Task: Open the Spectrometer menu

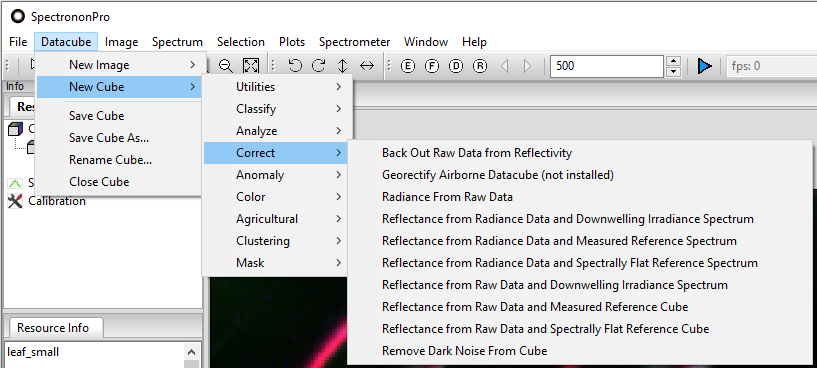Action: click(354, 42)
